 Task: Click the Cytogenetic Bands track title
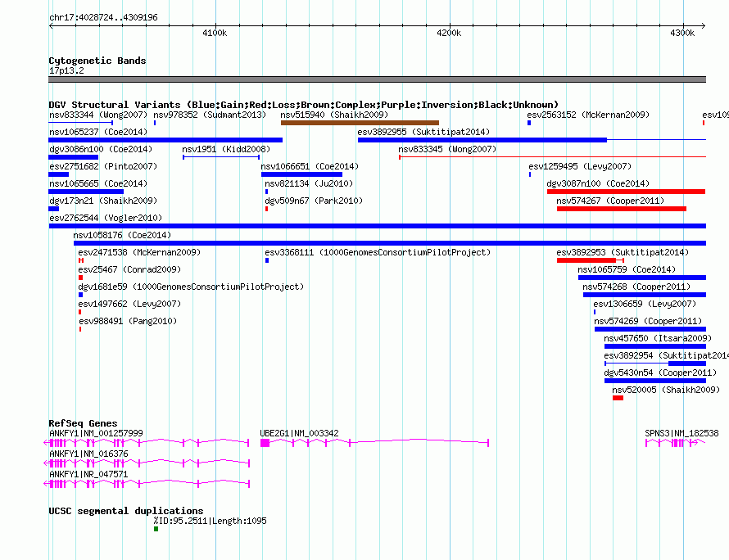coord(97,61)
